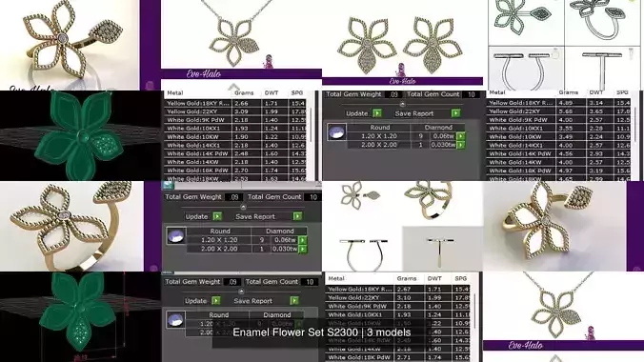644x362 pixels.
Task: Click Save Report in panel left of four-view renders
Action: pos(255,216)
